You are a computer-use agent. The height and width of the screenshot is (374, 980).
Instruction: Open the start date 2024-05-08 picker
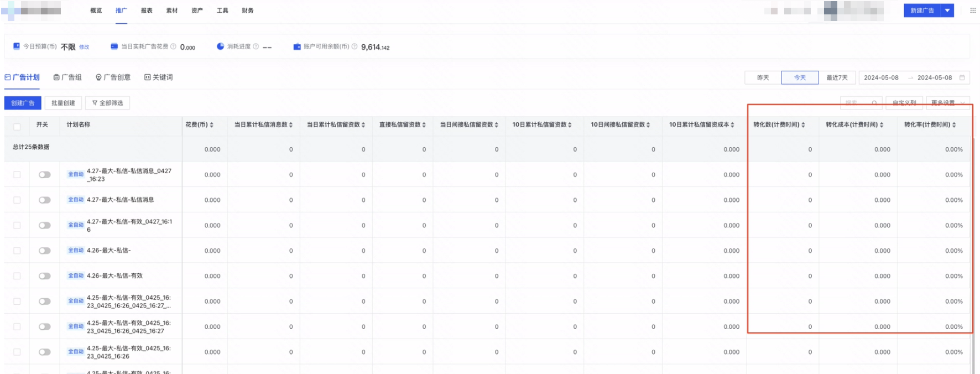click(881, 77)
